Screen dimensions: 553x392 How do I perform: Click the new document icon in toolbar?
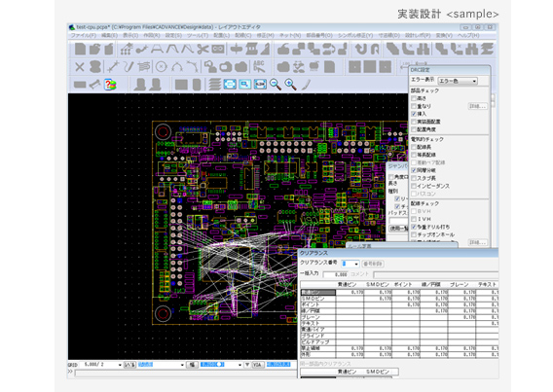[80, 49]
